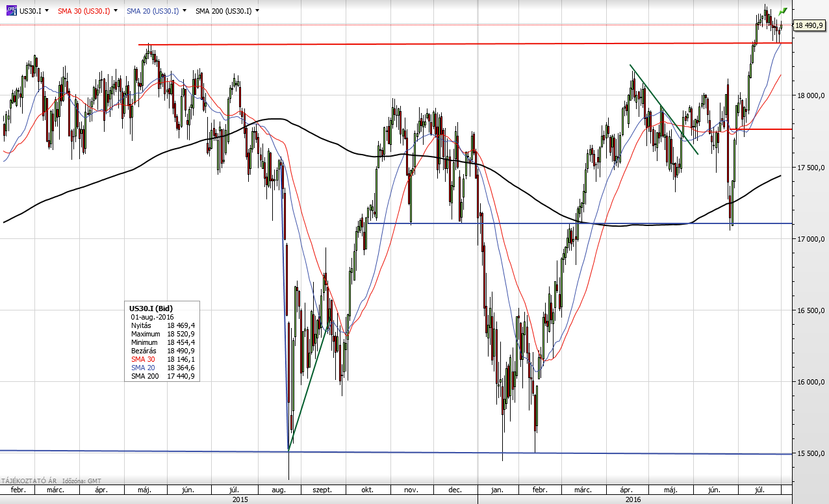Open the SMA 20 (US30.I) dropdown arrow
829x504 pixels.
coord(184,11)
